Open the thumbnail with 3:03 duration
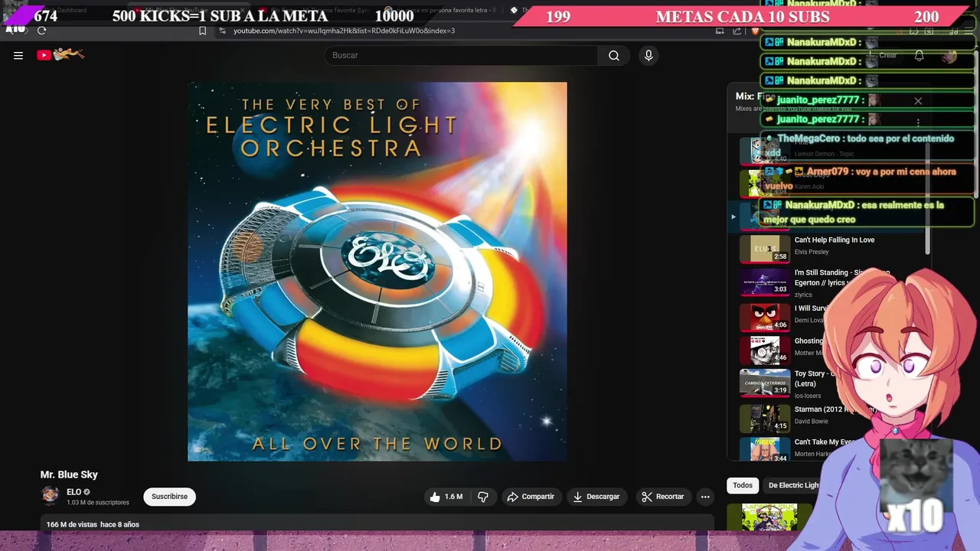 (x=764, y=282)
